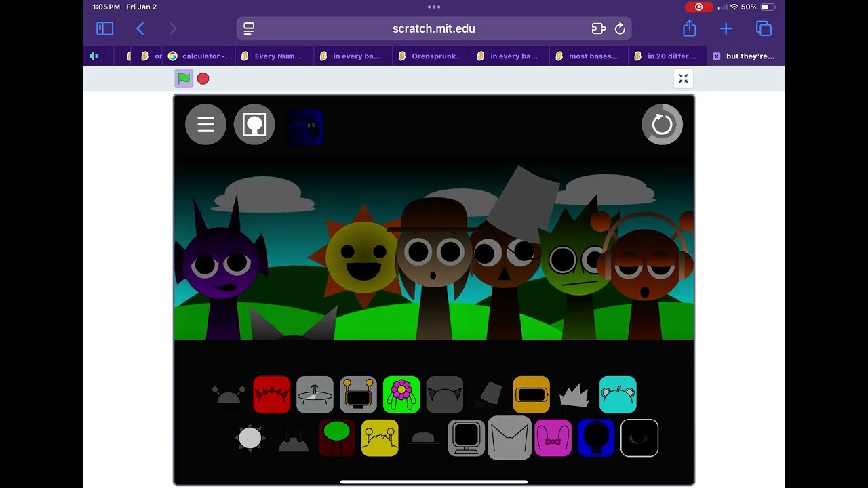
Task: Switch to the 'in 20 differ...' tab
Action: [667, 56]
